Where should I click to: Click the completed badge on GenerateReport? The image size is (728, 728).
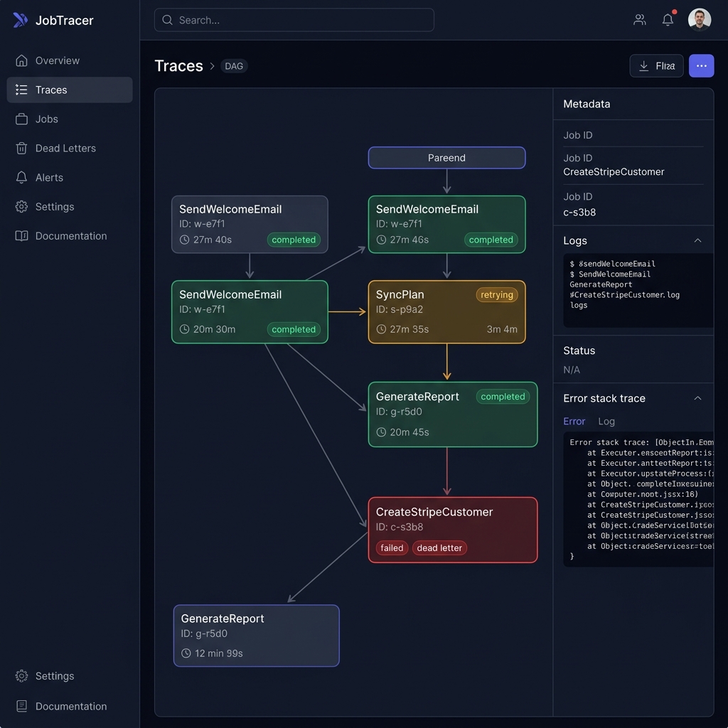pos(503,397)
